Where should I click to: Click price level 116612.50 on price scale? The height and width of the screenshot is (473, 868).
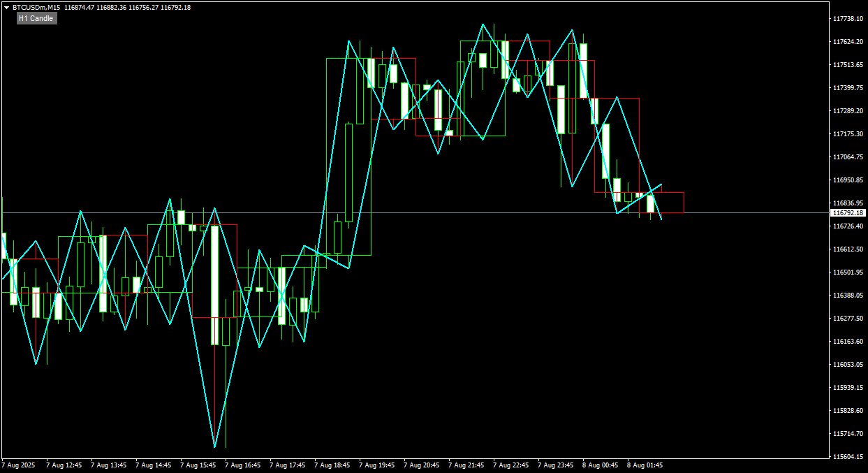847,249
